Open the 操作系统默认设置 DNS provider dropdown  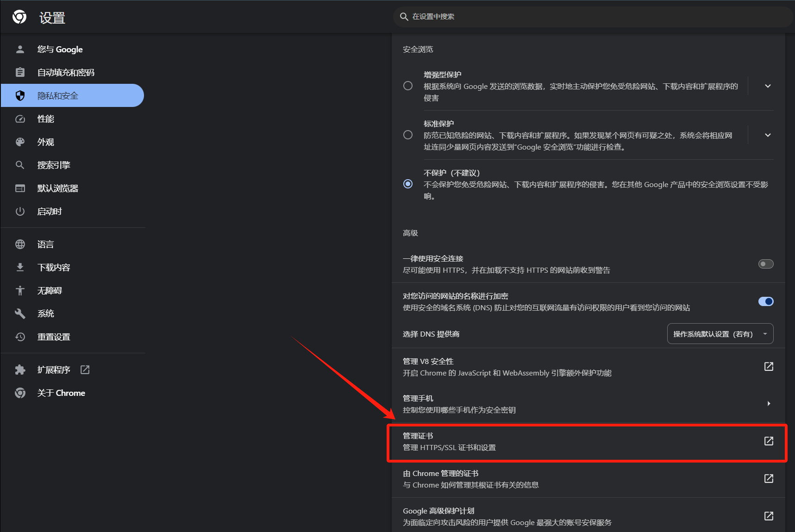coord(720,334)
